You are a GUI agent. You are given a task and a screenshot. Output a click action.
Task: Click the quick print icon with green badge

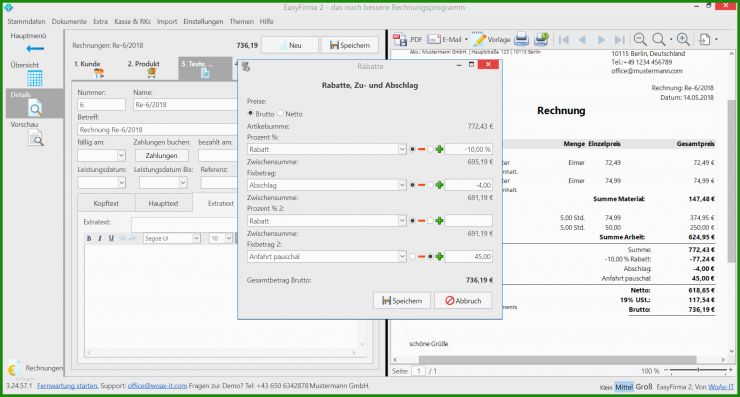click(541, 39)
